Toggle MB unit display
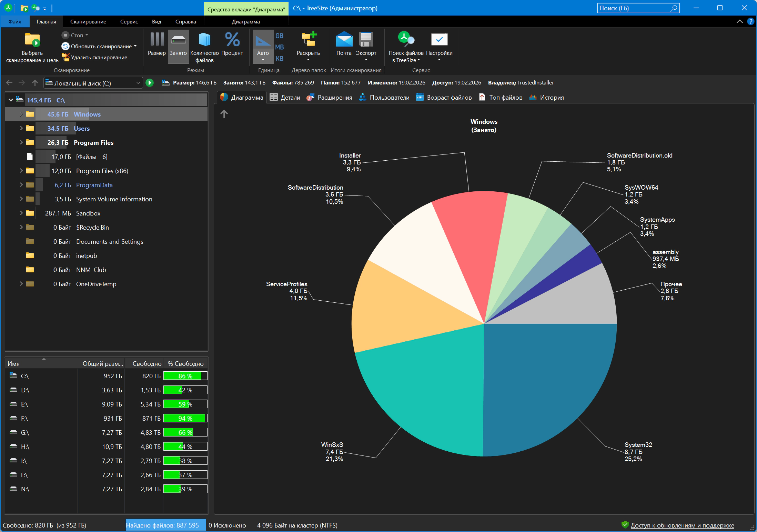The height and width of the screenshot is (532, 757). pyautogui.click(x=279, y=47)
